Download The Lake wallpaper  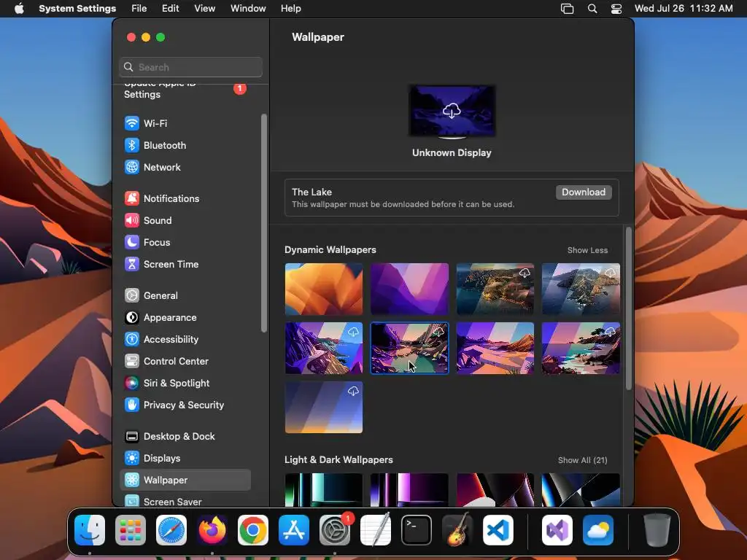click(584, 192)
